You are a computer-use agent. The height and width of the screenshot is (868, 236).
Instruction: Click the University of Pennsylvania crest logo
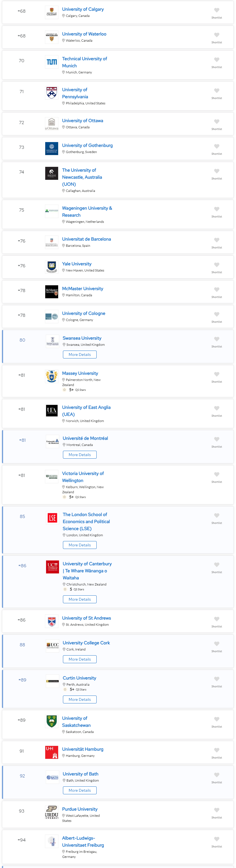click(51, 93)
